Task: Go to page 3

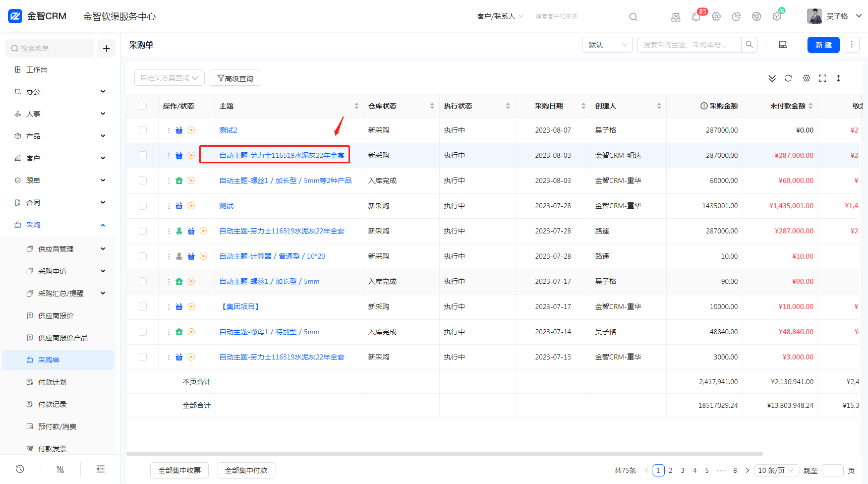Action: 683,470
